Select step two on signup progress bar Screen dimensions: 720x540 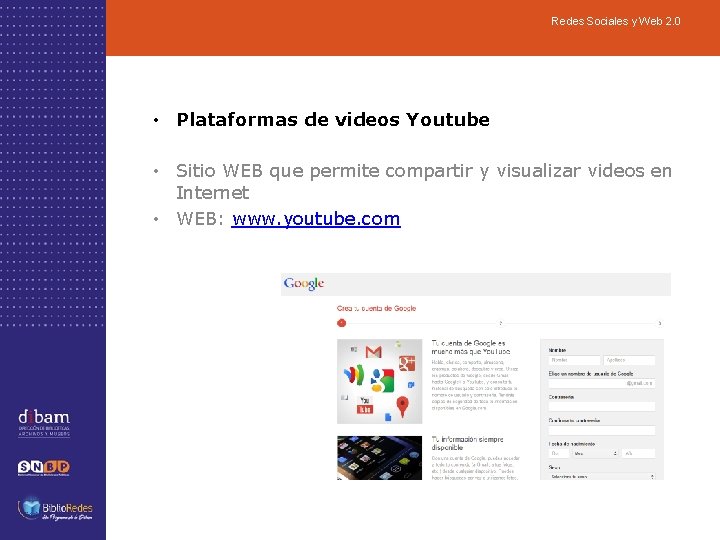(501, 323)
